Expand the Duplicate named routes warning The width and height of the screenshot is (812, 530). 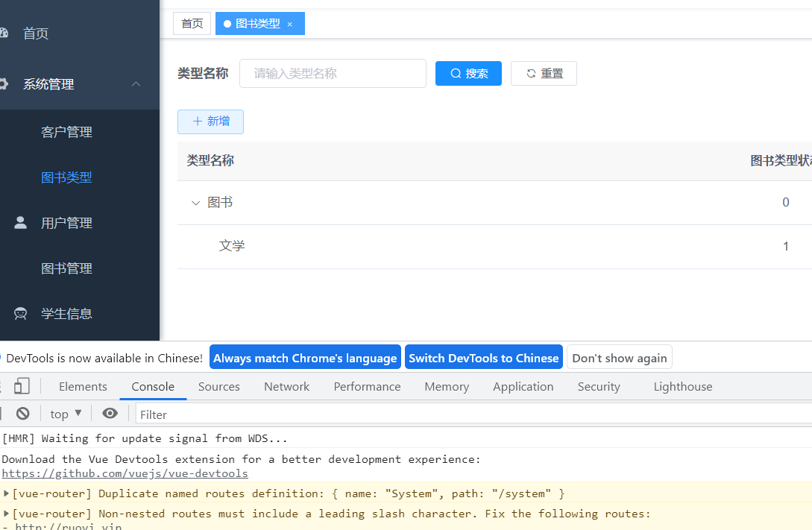(x=6, y=493)
